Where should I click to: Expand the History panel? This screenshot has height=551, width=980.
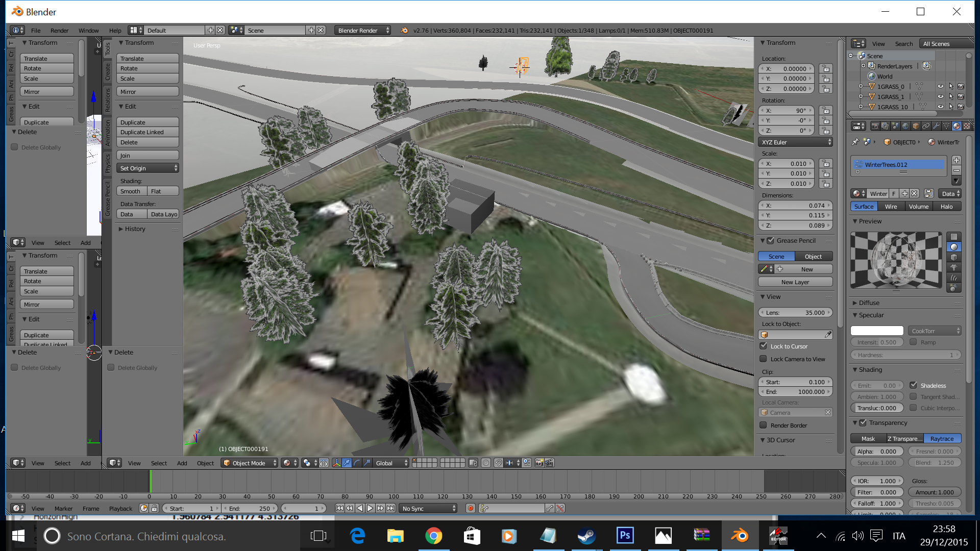(x=135, y=229)
